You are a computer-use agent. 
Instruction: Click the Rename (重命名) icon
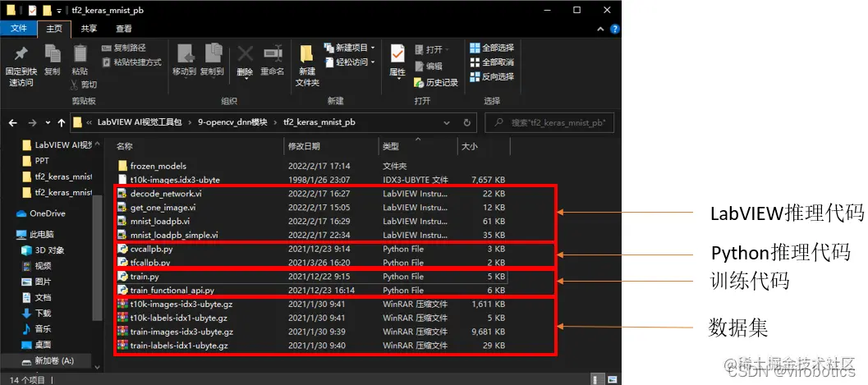click(273, 53)
